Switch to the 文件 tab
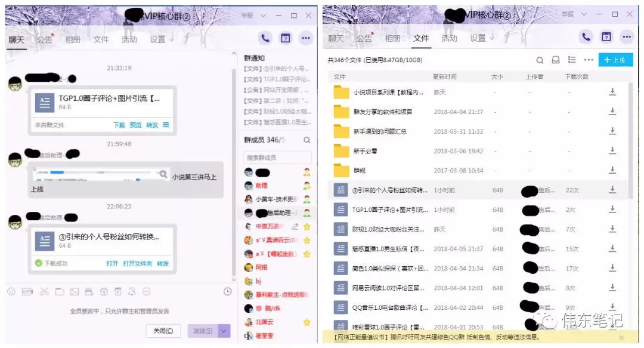Image resolution: width=644 pixels, height=348 pixels. [421, 38]
